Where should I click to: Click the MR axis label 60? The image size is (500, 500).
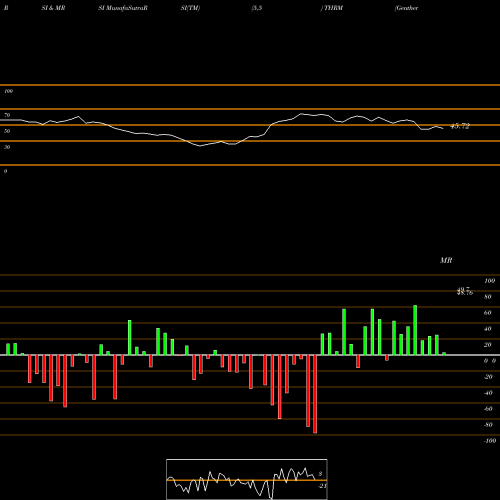click(x=488, y=313)
